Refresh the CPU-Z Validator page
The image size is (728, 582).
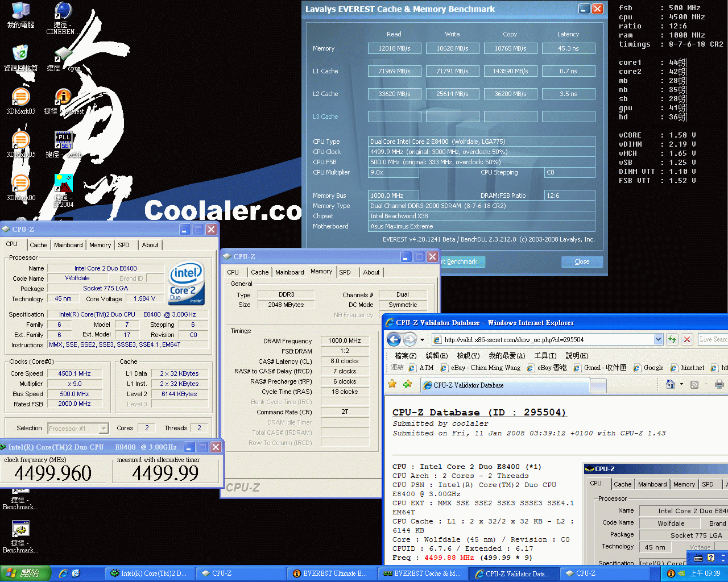(672, 339)
